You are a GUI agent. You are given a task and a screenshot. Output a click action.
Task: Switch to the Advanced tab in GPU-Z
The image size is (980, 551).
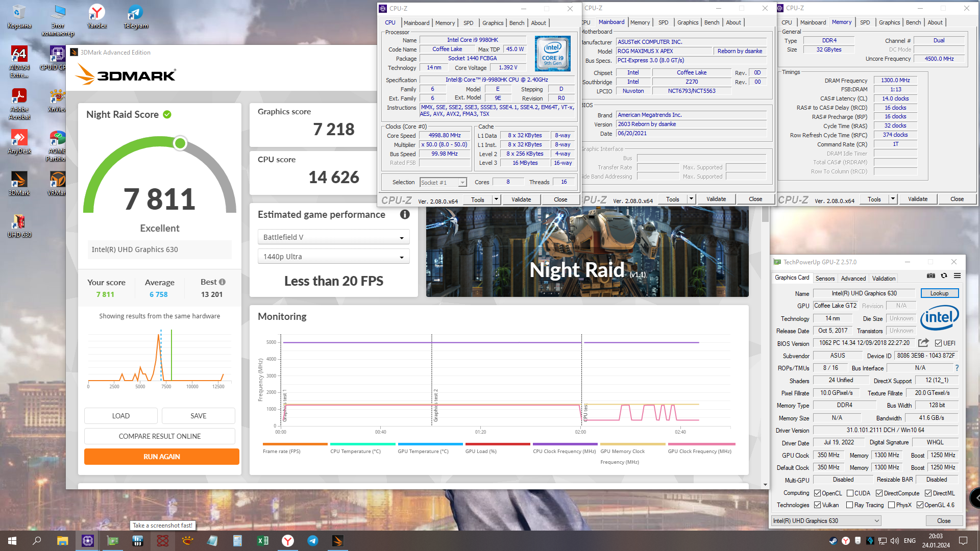853,279
